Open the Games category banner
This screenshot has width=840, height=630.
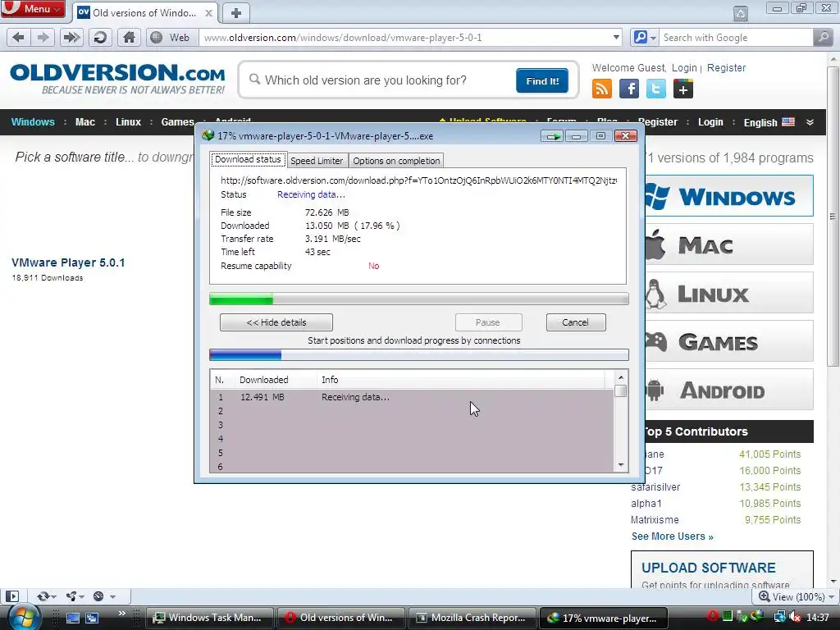tap(729, 341)
